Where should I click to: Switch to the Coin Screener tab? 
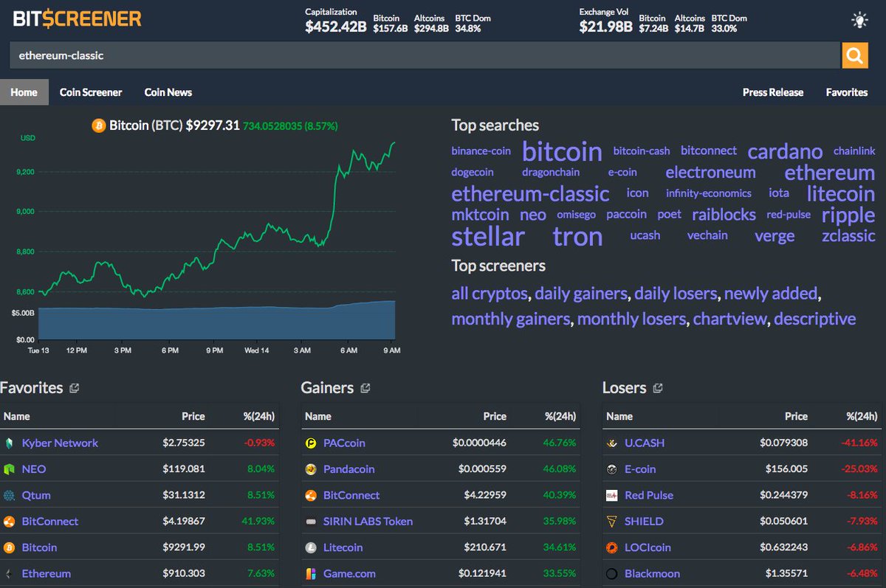91,91
